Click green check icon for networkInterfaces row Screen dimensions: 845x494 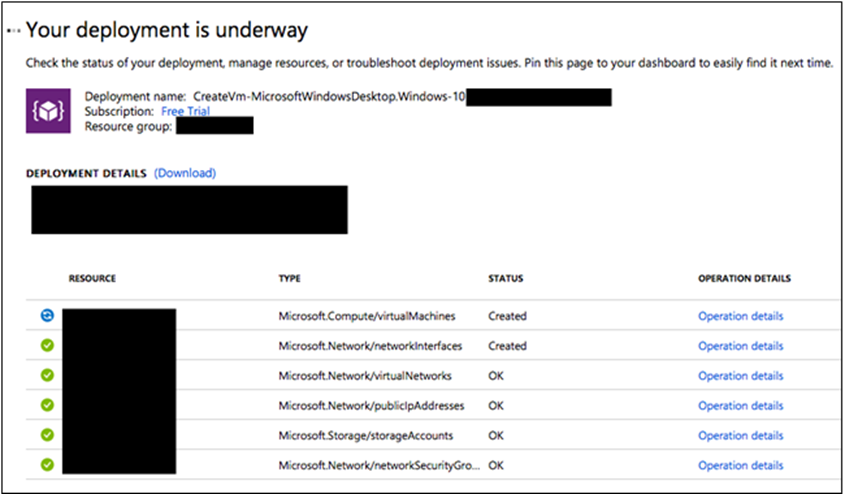tap(47, 345)
